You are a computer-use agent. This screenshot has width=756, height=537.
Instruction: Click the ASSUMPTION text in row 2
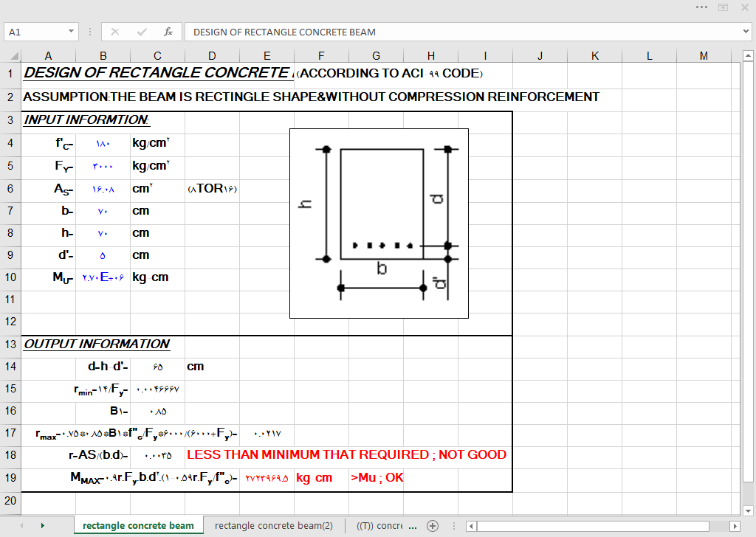311,97
